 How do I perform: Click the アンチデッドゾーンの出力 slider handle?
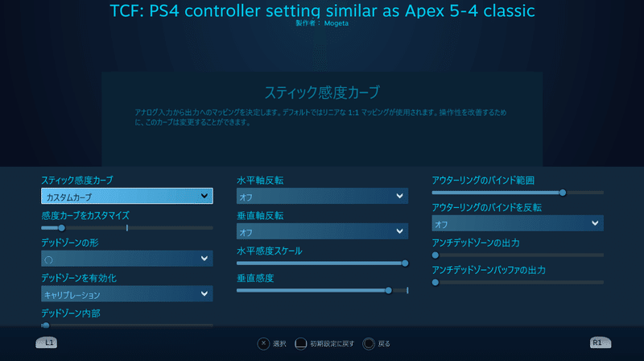tap(436, 255)
